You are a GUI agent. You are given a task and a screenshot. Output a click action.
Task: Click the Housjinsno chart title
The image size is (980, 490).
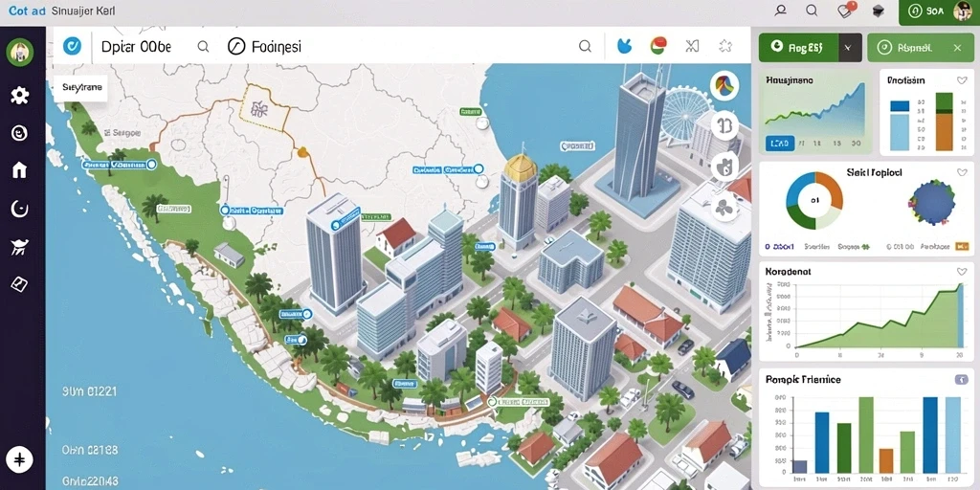[x=790, y=80]
